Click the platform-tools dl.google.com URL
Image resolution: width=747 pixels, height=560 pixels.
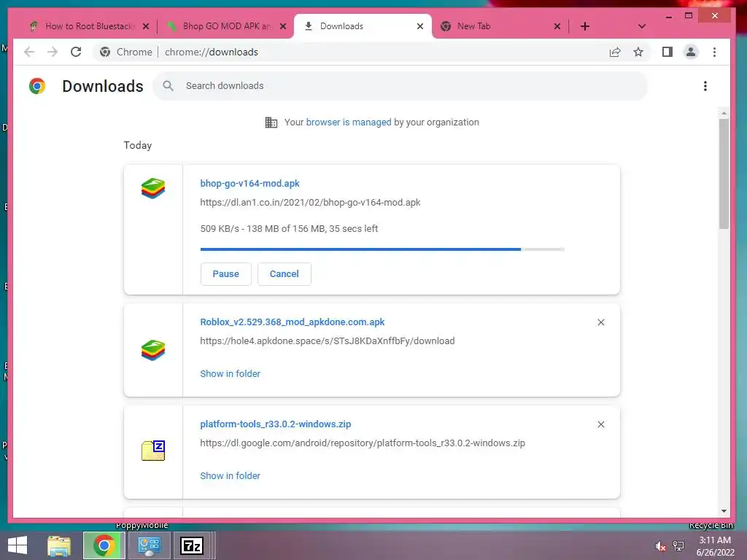pyautogui.click(x=363, y=443)
